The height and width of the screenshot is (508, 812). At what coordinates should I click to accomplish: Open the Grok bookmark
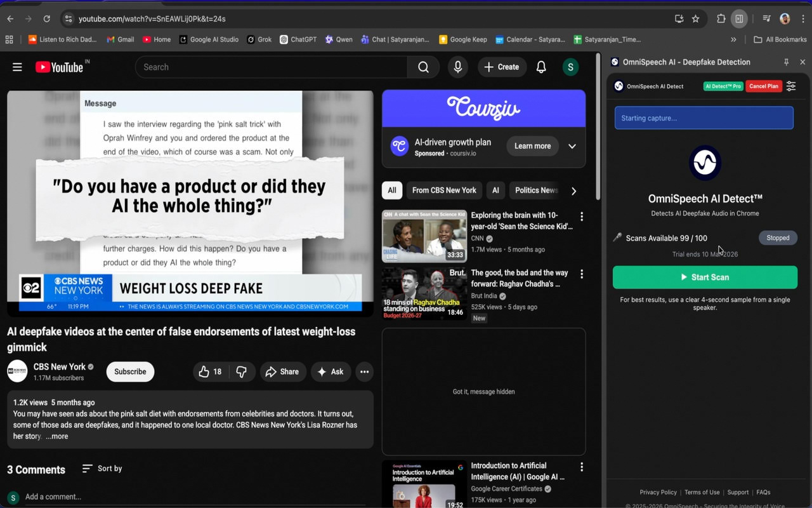pos(259,39)
